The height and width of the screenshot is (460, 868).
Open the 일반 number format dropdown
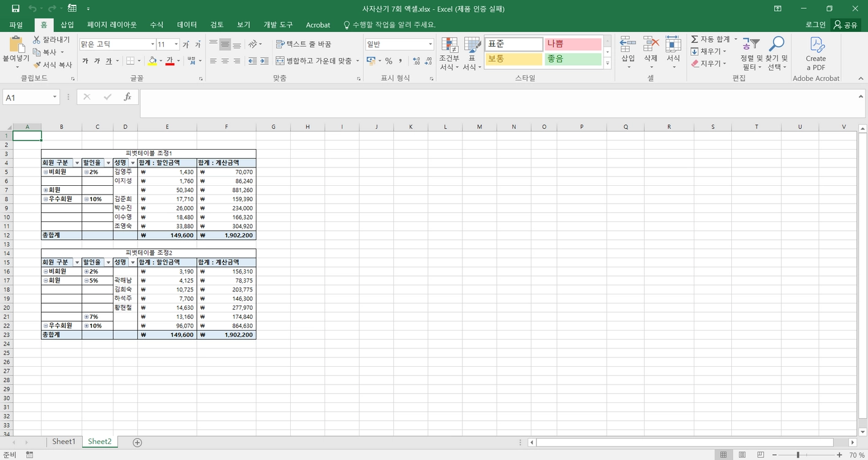[x=431, y=44]
